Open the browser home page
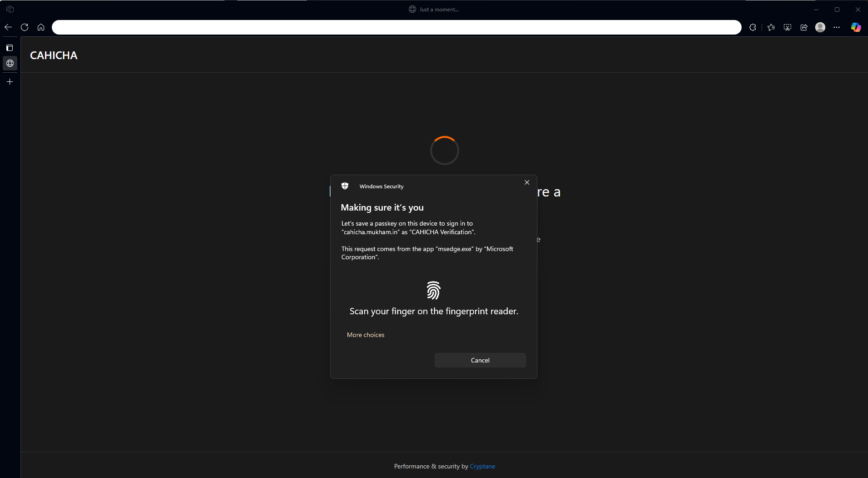The image size is (868, 478). coord(41,27)
